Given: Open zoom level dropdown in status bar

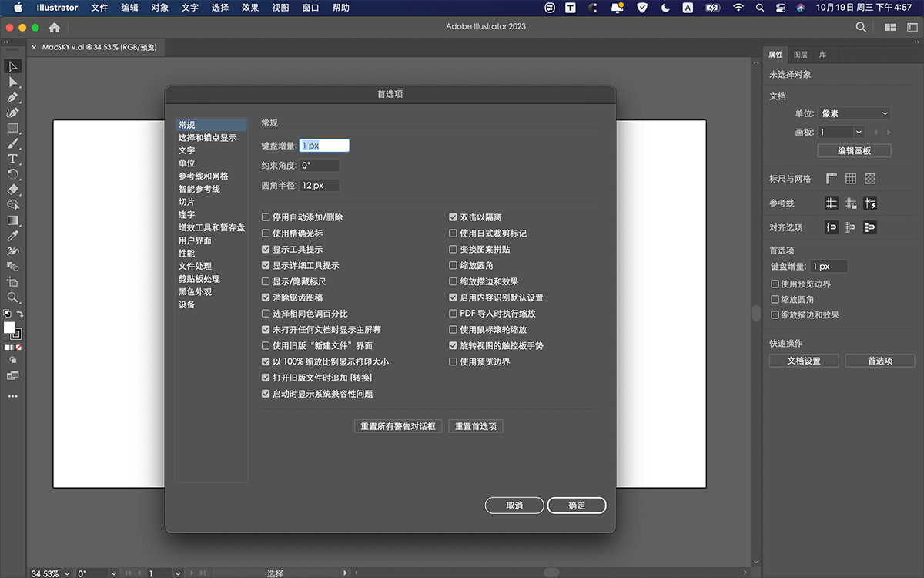Looking at the screenshot, I should point(68,573).
